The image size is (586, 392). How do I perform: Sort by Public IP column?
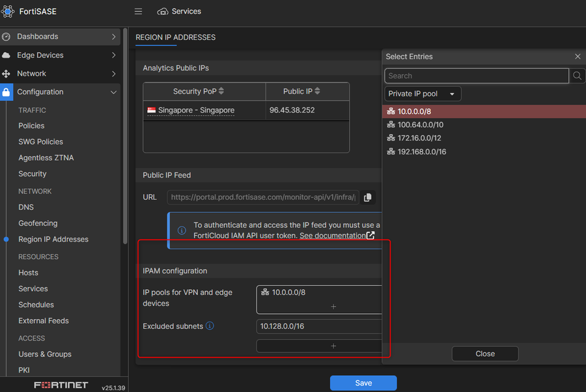pos(317,92)
